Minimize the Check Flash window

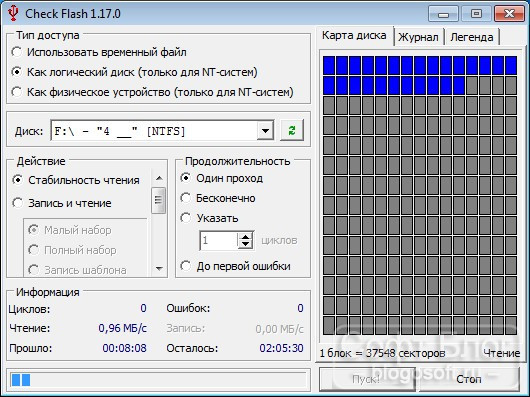tap(443, 14)
